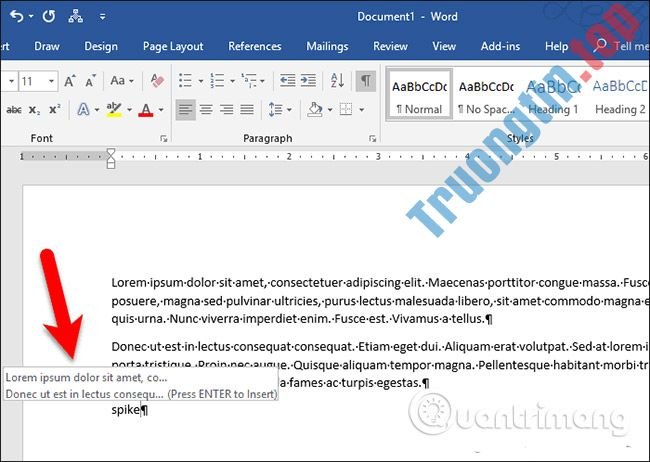Align text right
Screen dimensions: 650x462
coord(226,109)
